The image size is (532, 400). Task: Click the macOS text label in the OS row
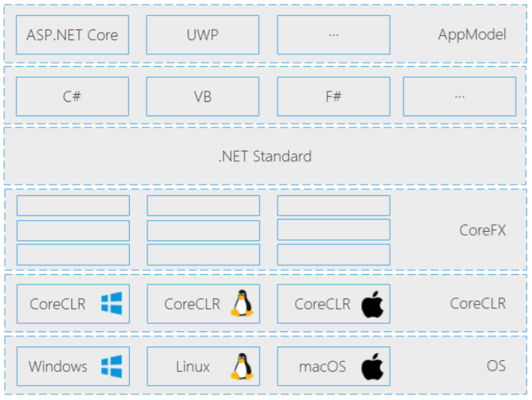[322, 366]
